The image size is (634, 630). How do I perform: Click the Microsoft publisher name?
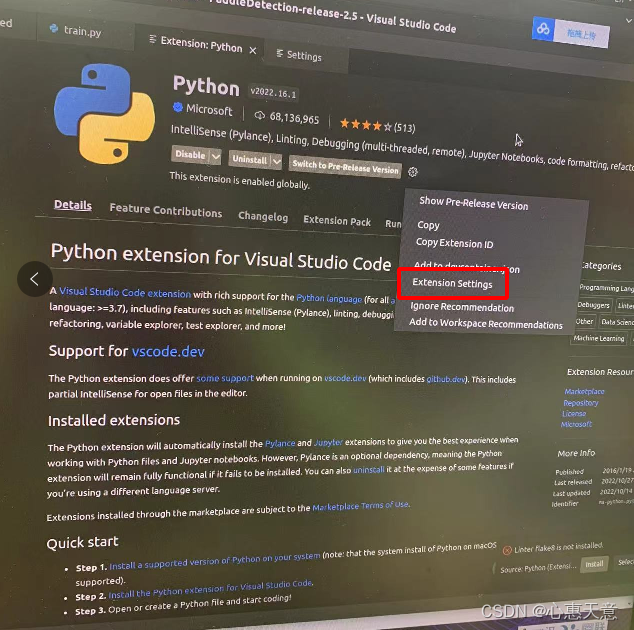tap(209, 110)
